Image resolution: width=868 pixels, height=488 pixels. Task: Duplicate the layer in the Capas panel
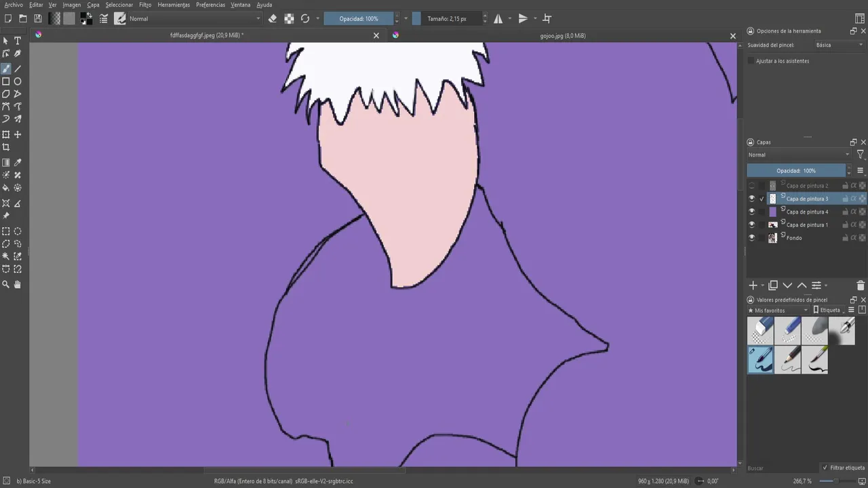(x=773, y=286)
